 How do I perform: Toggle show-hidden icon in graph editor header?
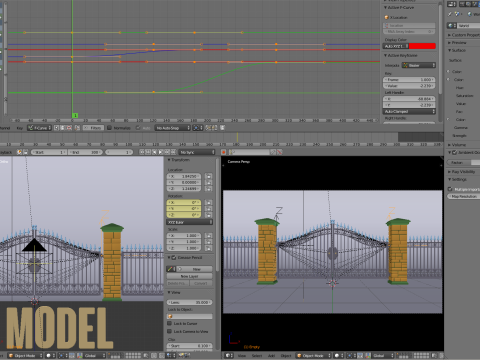[x=63, y=128]
